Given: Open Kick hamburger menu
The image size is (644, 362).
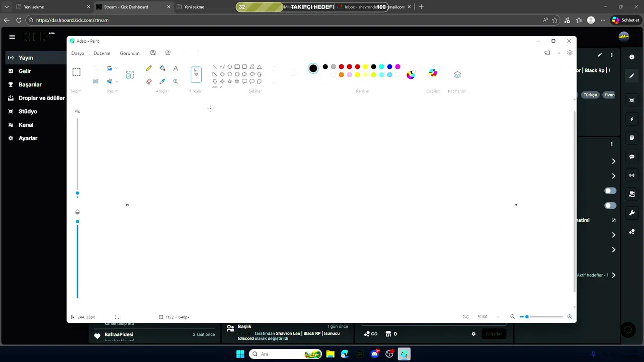Looking at the screenshot, I should (12, 37).
